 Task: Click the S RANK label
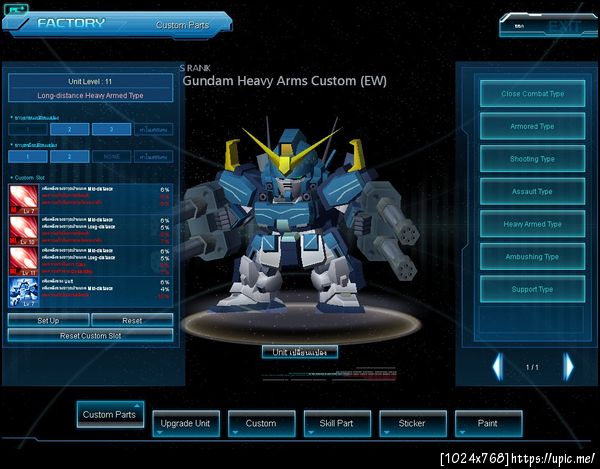195,68
